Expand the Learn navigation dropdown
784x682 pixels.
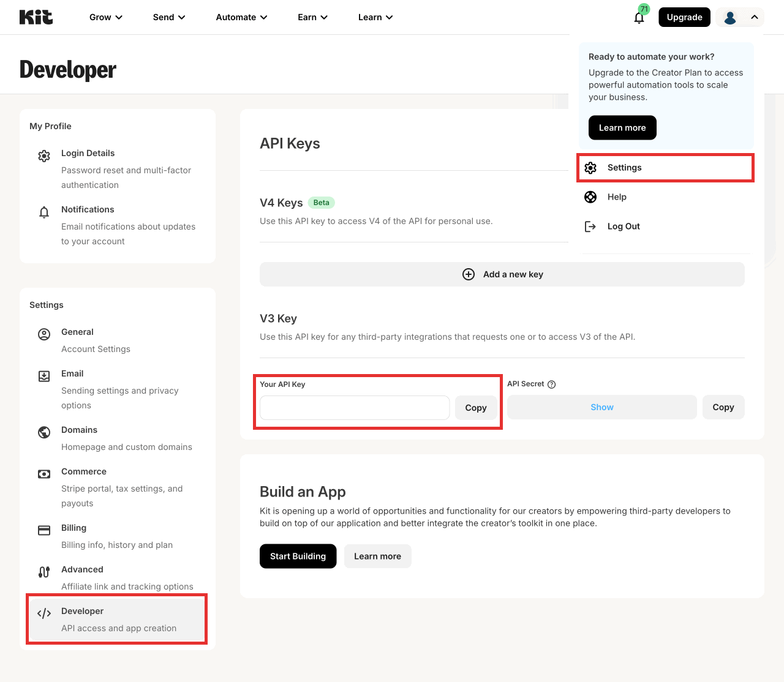tap(375, 17)
